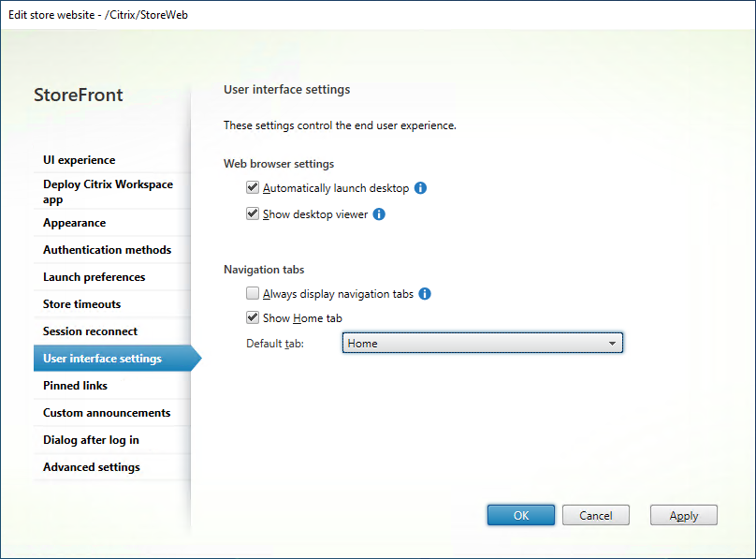Disable Automatically launch desktop

click(x=252, y=187)
